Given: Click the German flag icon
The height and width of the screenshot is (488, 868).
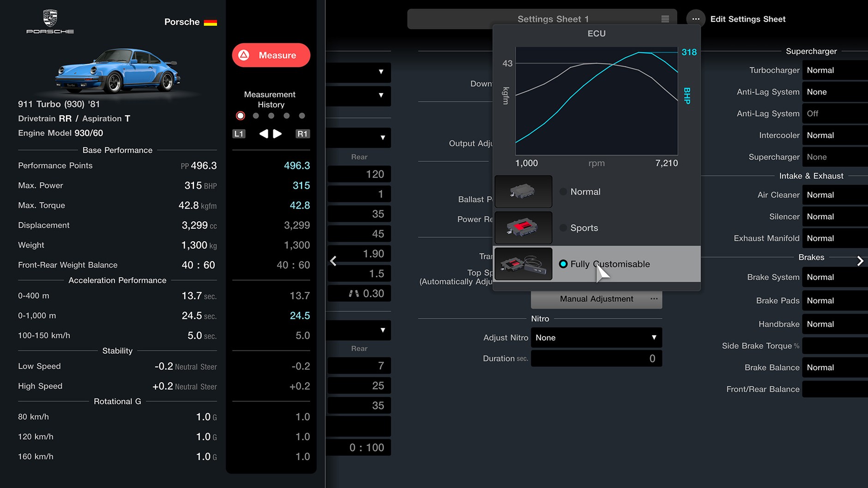Looking at the screenshot, I should pyautogui.click(x=210, y=22).
